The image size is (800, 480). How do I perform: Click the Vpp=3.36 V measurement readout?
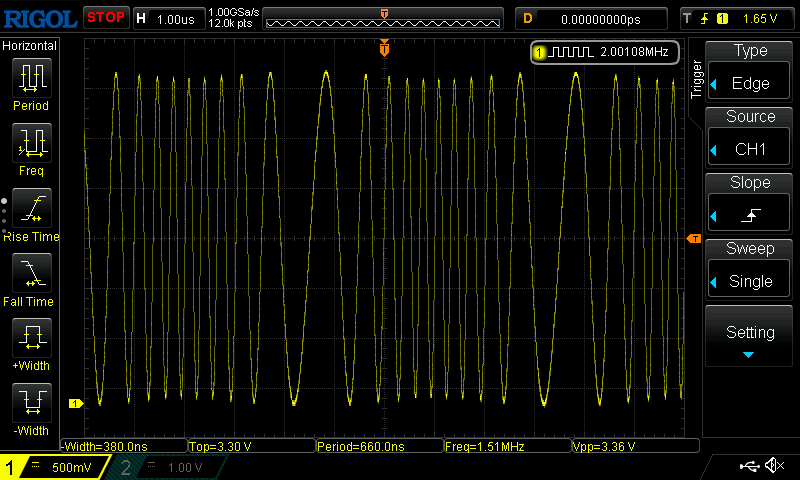point(635,447)
